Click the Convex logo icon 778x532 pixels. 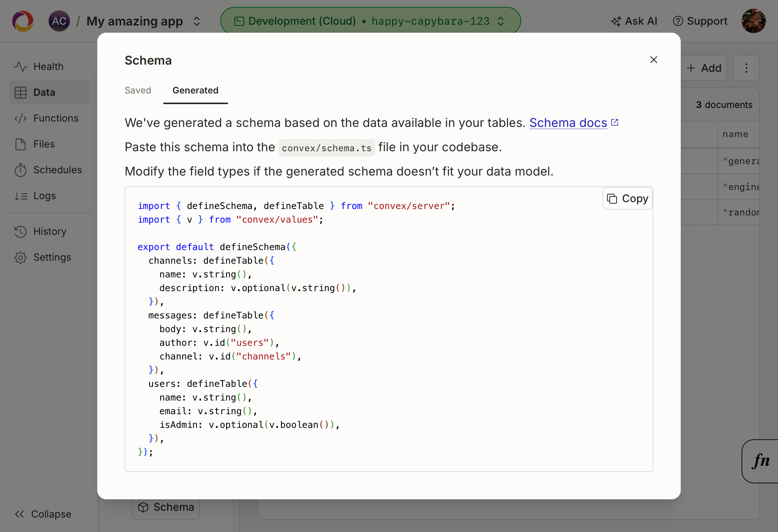pos(23,21)
